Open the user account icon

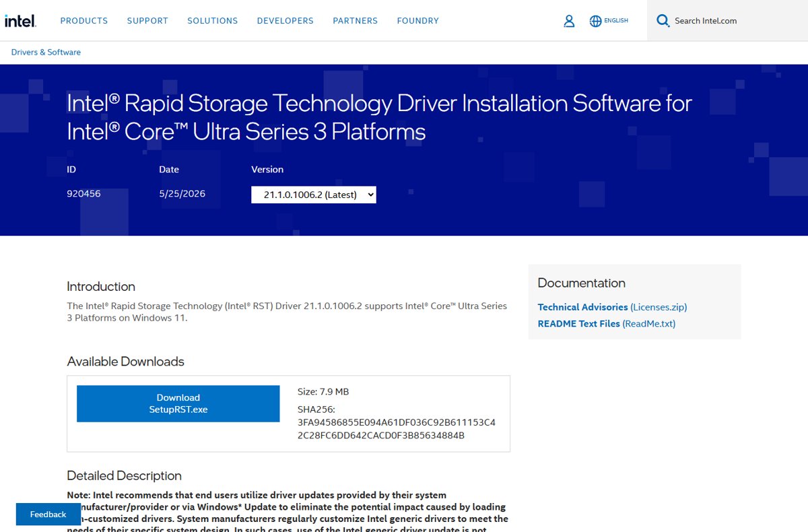pyautogui.click(x=569, y=21)
